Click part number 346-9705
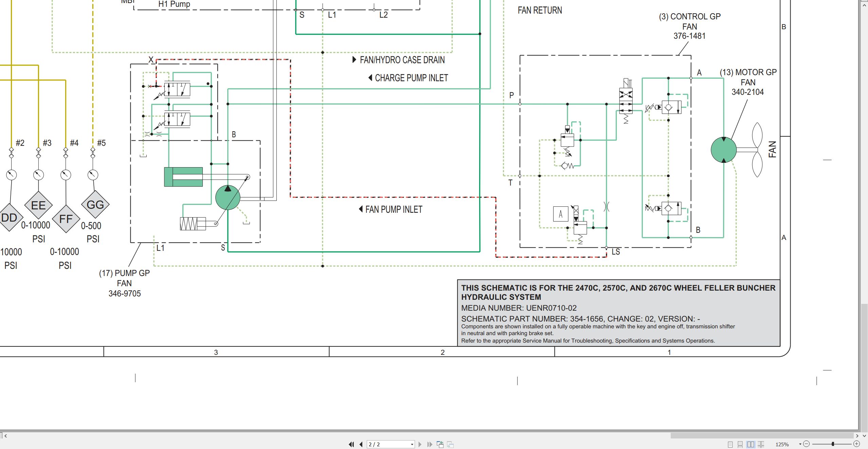Viewport: 868px width, 449px height. 125,294
